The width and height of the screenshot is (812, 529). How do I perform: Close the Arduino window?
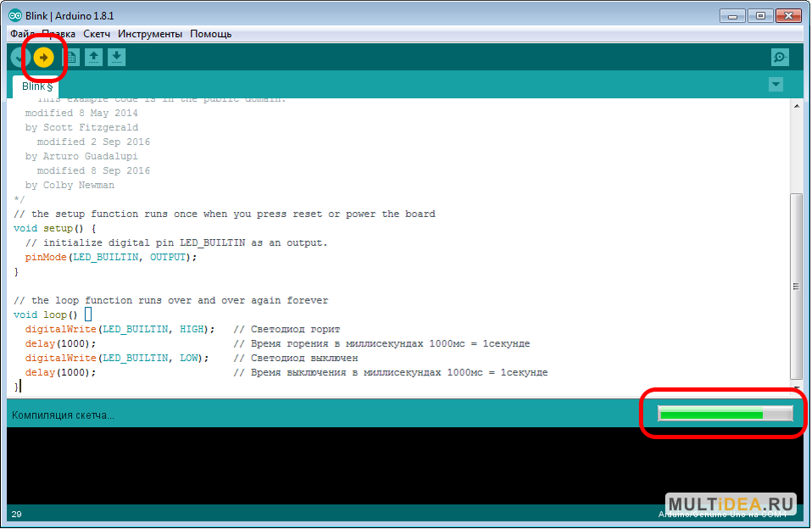[789, 16]
